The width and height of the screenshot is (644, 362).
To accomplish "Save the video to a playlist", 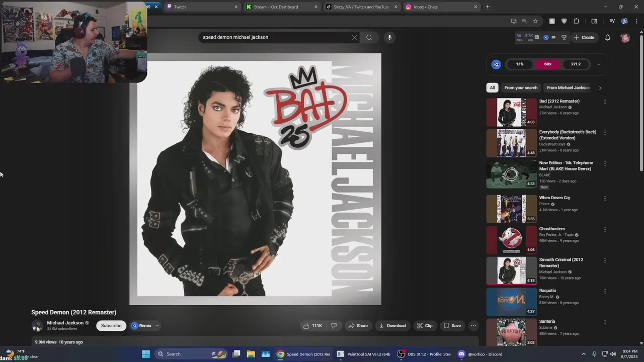I will (x=452, y=326).
